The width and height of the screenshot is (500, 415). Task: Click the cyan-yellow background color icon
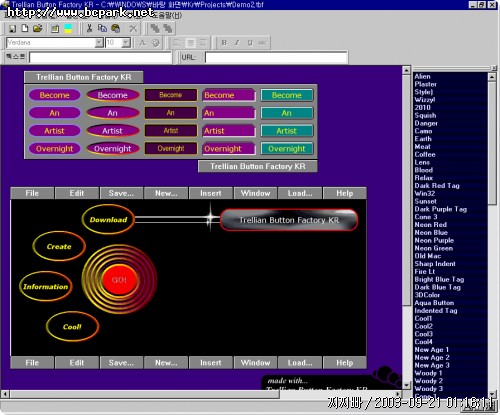(x=68, y=29)
